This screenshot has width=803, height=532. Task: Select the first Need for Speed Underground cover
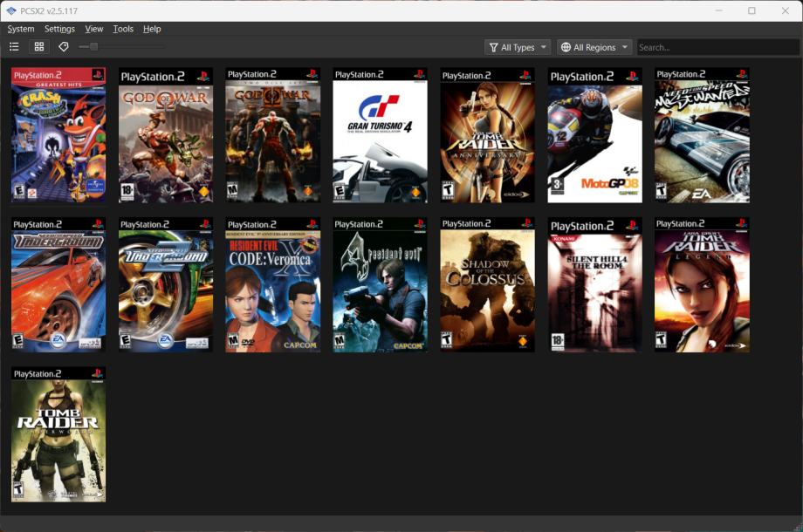pos(58,284)
